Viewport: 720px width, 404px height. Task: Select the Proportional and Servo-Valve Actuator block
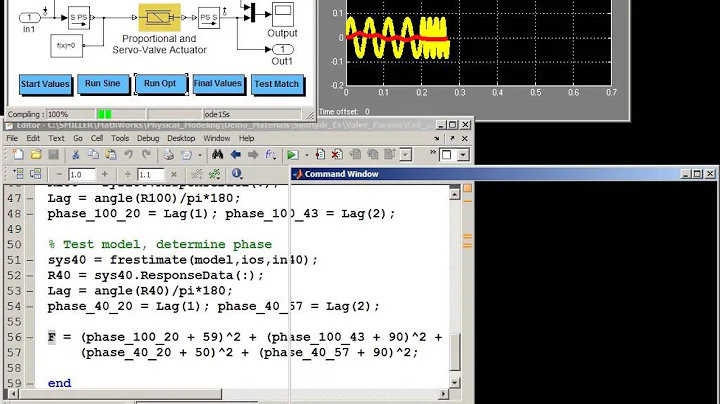(x=159, y=17)
